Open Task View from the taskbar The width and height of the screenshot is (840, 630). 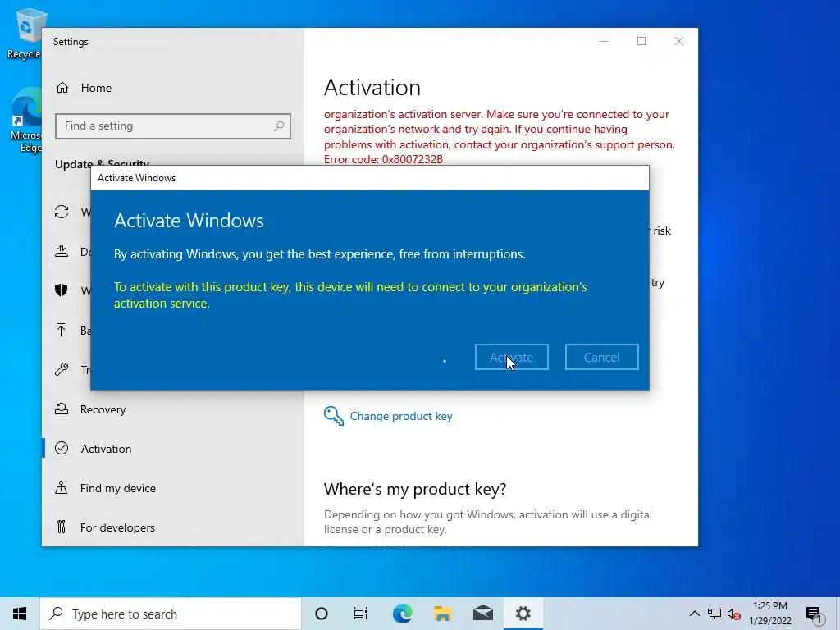point(361,614)
